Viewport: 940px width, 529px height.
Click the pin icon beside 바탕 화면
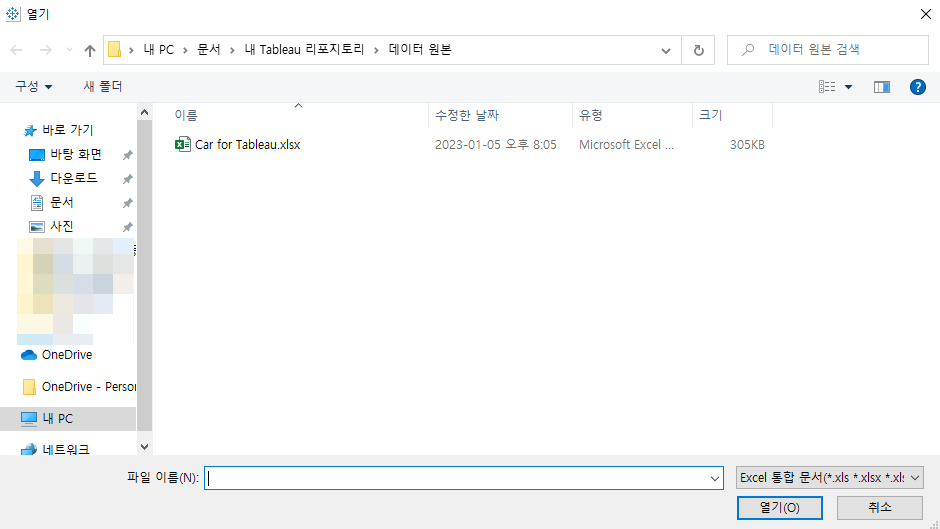pos(128,155)
